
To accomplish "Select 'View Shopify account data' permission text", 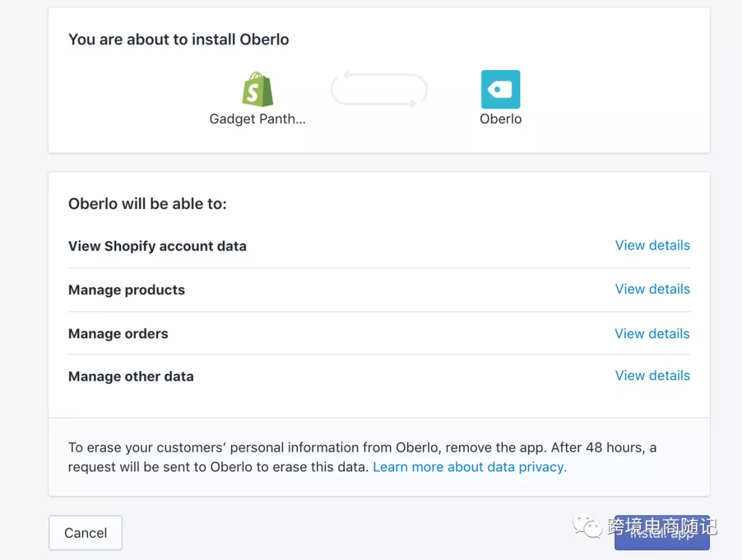I will 157,246.
